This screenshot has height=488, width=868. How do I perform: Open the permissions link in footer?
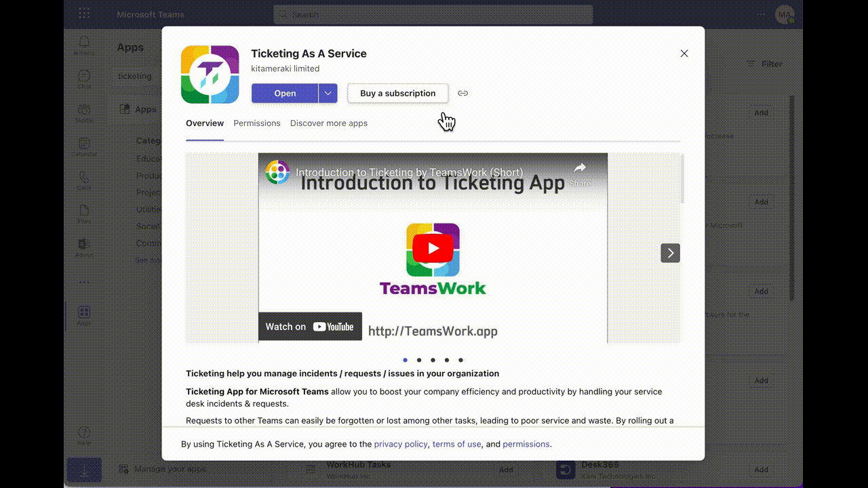pyautogui.click(x=526, y=445)
